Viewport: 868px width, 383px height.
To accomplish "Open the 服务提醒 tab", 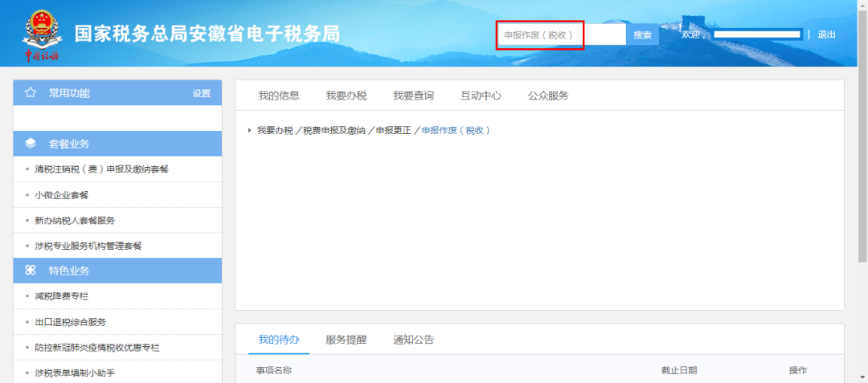I will tap(346, 340).
